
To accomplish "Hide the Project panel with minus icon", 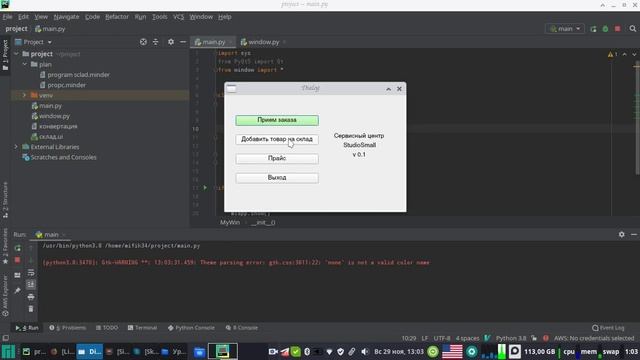I will click(x=183, y=42).
